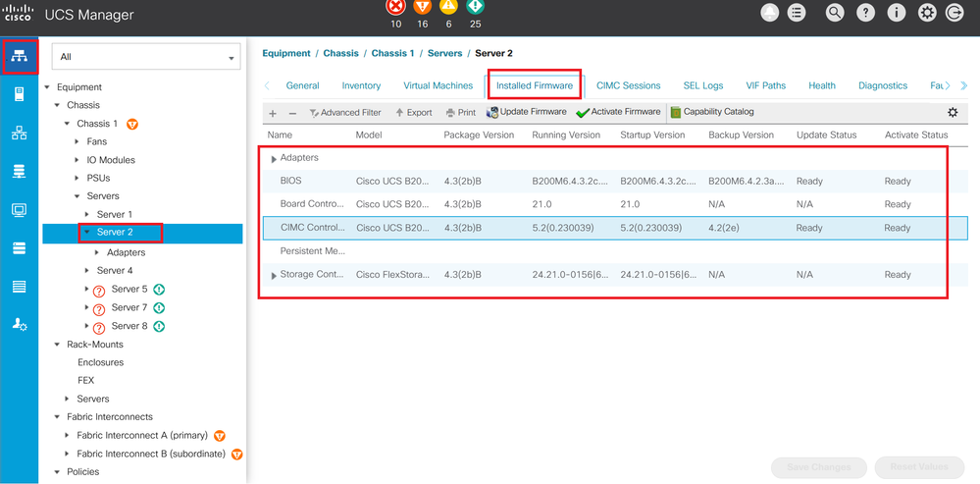Open the Admin user-gear icon
Viewport: 980px width, 484px height.
click(20, 325)
